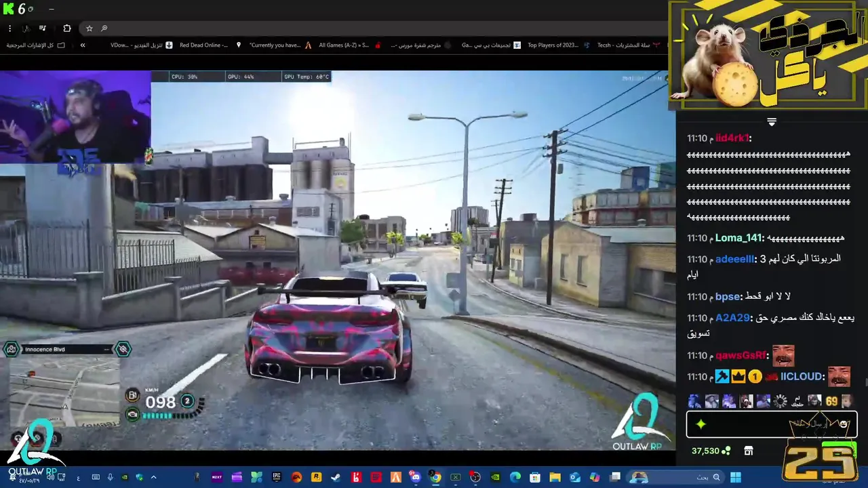Image resolution: width=868 pixels, height=488 pixels.
Task: Click the Windows Security shield tray icon
Action: [140, 477]
